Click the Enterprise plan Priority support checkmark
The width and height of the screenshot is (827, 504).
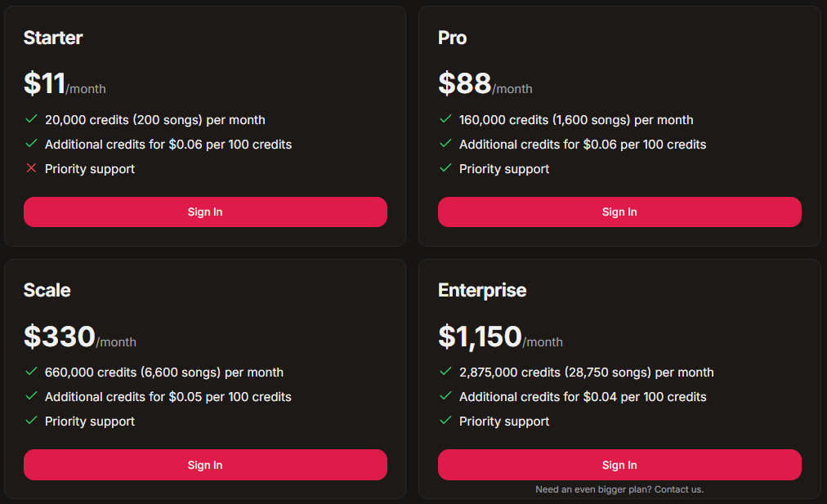click(445, 421)
